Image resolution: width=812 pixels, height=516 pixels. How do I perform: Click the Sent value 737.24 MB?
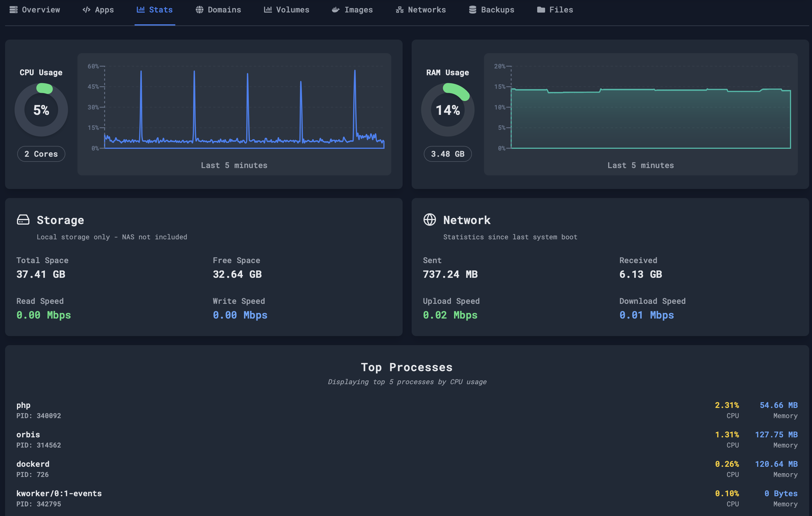[x=450, y=274]
